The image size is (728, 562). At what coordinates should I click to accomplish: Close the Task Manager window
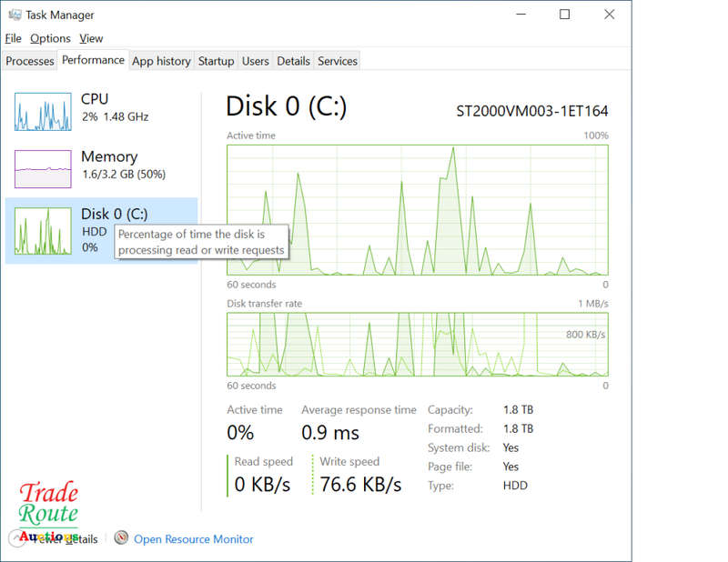coord(609,15)
